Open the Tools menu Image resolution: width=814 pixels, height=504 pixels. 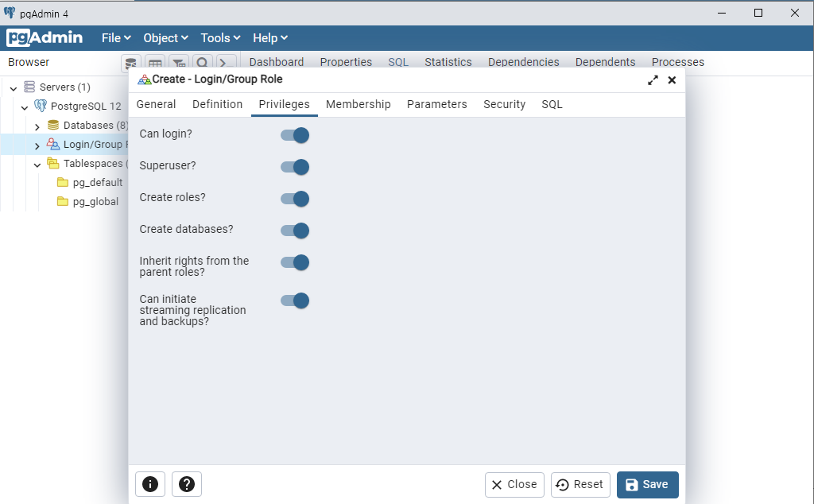(220, 38)
